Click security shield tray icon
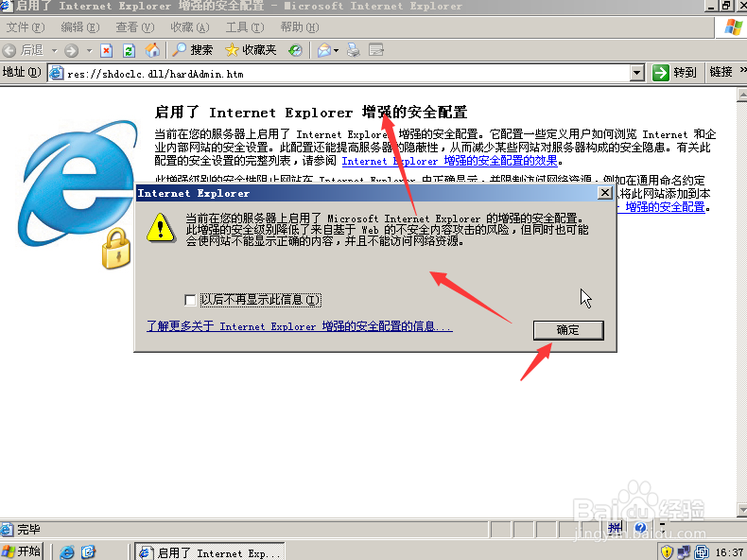The image size is (747, 560). 667,551
